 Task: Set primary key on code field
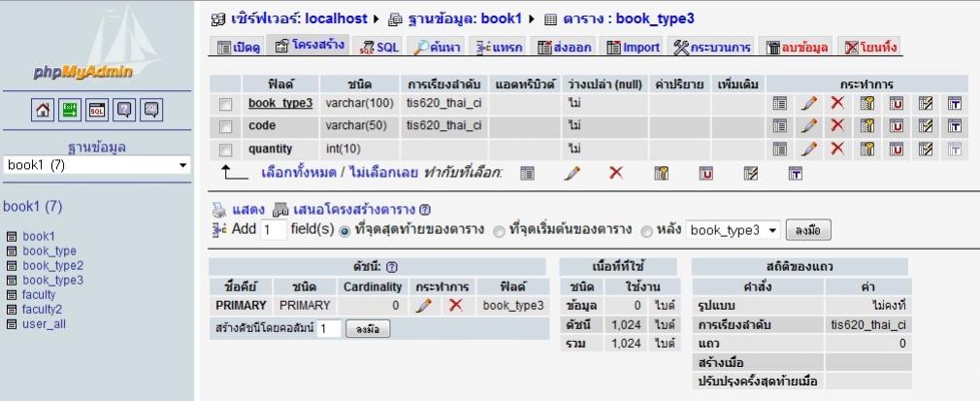pos(866,126)
